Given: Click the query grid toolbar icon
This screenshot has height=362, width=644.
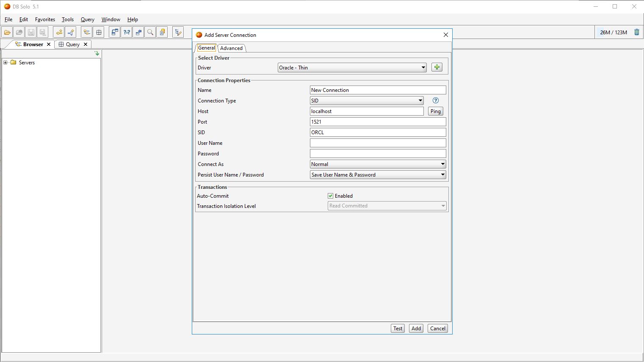Looking at the screenshot, I should coord(99,32).
